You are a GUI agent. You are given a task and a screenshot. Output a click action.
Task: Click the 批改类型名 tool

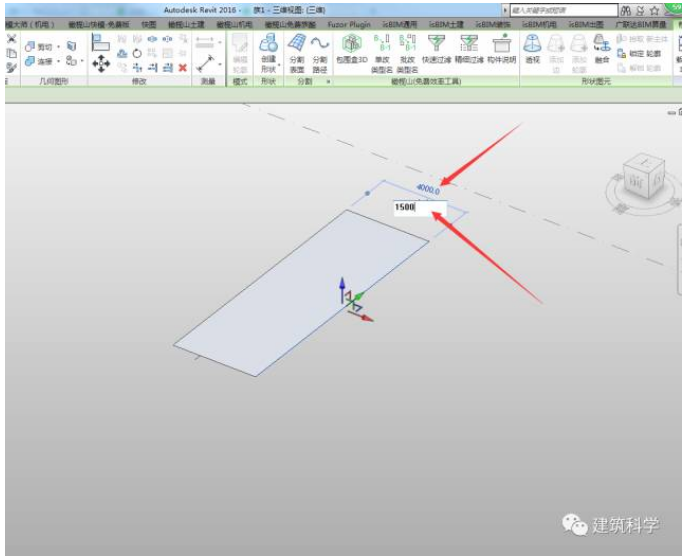[x=407, y=53]
